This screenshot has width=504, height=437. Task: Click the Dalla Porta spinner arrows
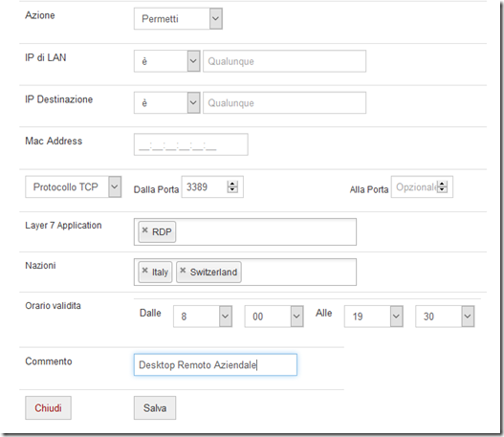pos(232,186)
